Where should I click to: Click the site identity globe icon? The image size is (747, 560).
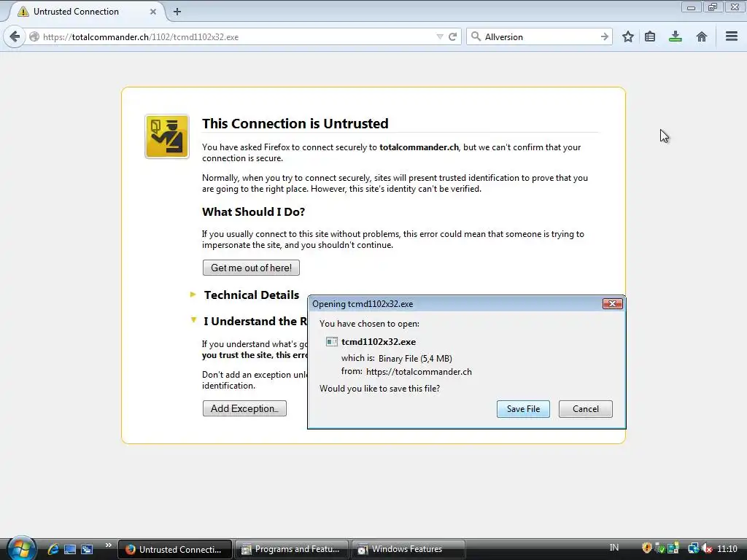point(34,36)
